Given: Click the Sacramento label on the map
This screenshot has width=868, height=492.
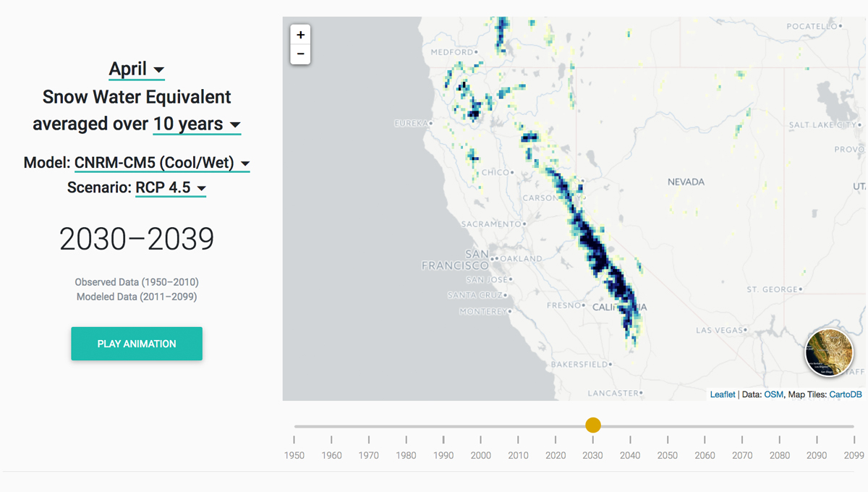Looking at the screenshot, I should [x=491, y=224].
